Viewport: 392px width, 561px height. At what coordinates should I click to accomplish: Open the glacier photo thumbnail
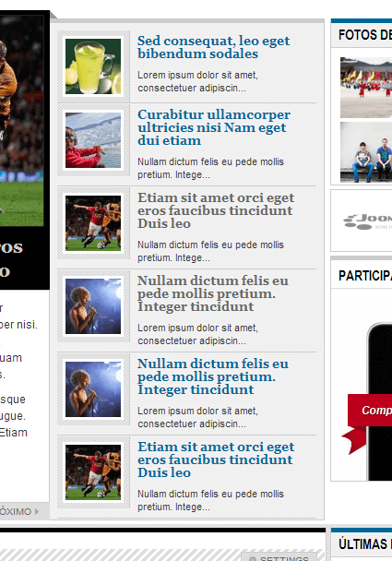93,140
